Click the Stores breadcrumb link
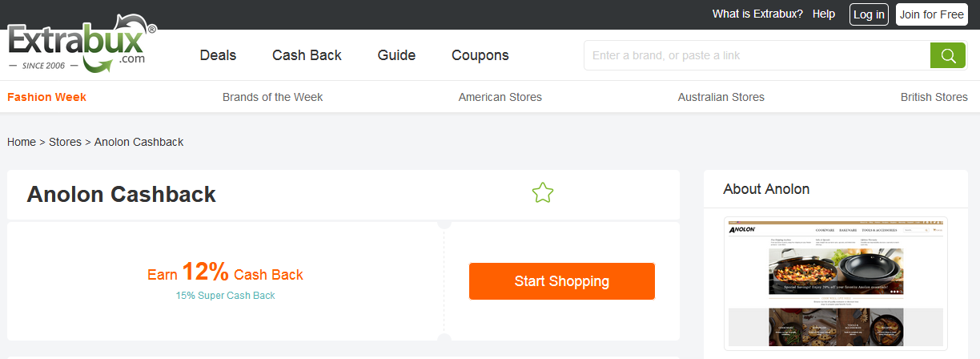This screenshot has width=980, height=359. coord(65,142)
